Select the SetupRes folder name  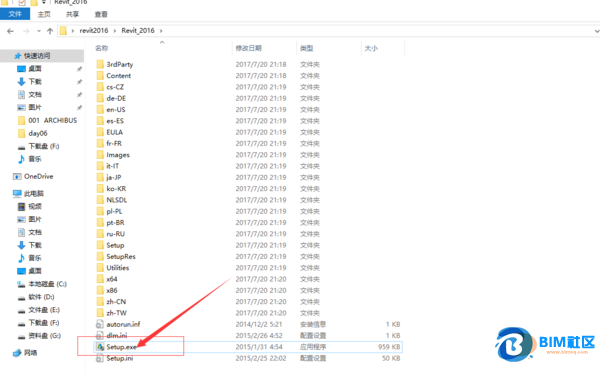[x=121, y=256]
